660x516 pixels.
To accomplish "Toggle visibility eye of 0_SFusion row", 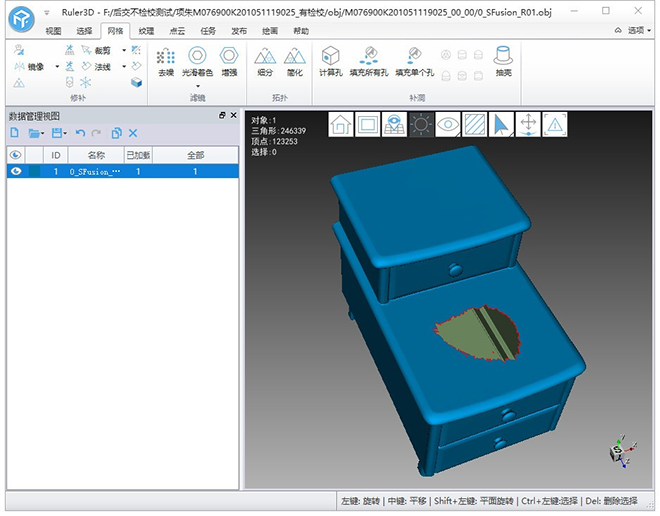I will pos(15,171).
